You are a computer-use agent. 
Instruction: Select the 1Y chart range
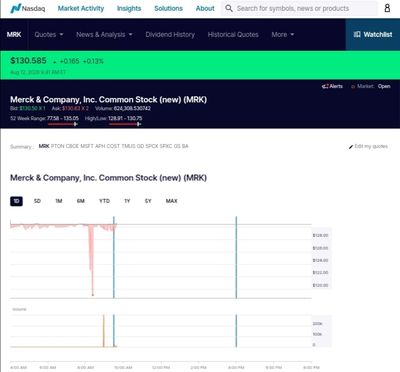click(127, 201)
